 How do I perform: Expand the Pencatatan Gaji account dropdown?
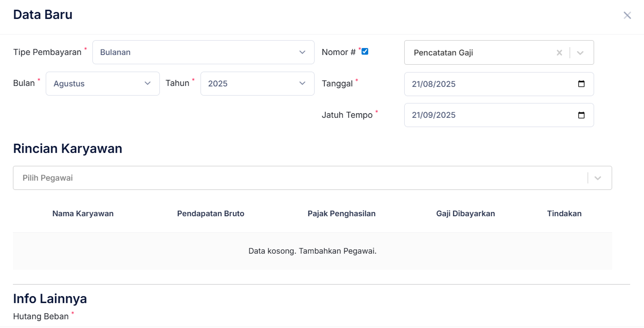(581, 53)
